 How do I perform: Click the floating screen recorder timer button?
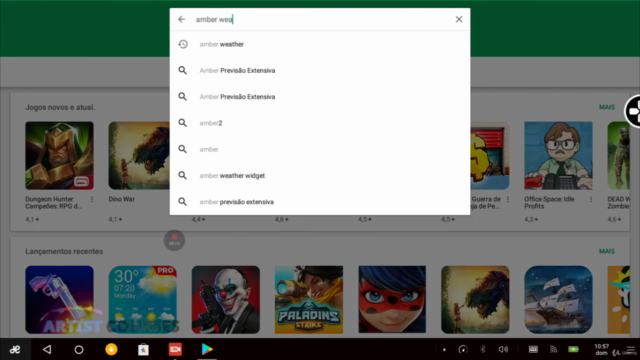[174, 240]
